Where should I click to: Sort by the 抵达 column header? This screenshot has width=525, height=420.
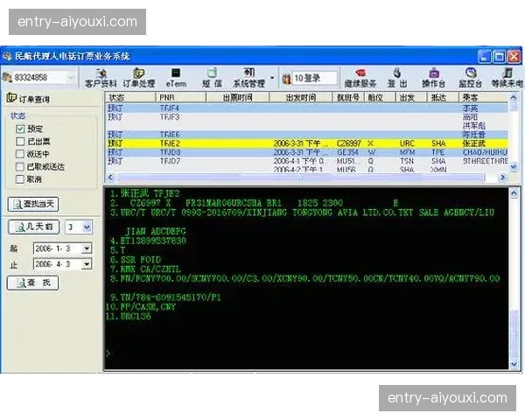point(443,97)
